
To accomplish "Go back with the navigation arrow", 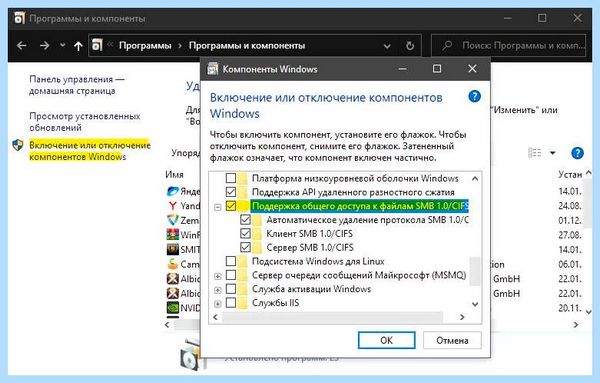I will coord(22,46).
